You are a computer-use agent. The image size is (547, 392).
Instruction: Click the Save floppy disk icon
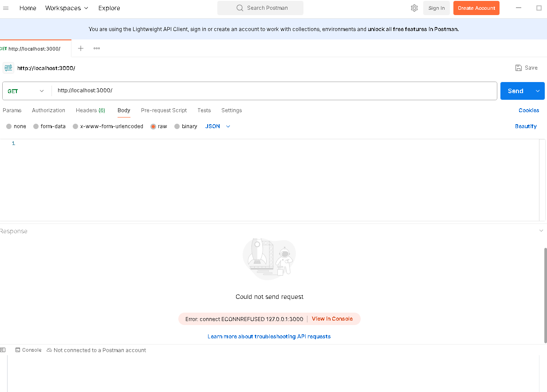click(519, 68)
